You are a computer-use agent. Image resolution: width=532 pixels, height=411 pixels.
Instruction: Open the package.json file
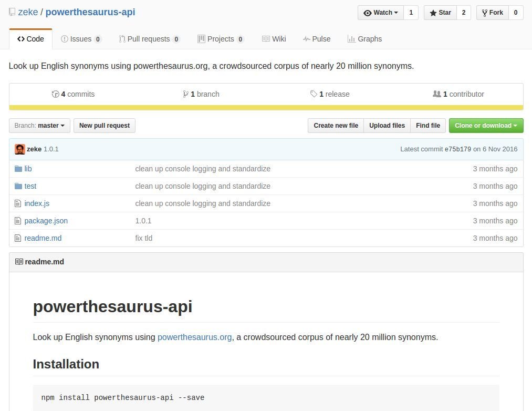click(46, 221)
